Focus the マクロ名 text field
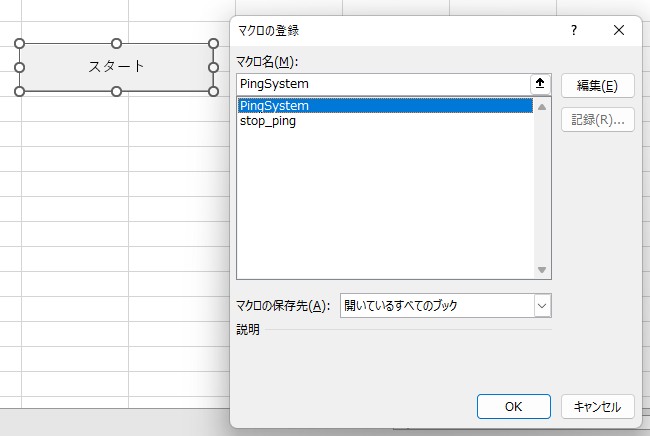The width and height of the screenshot is (650, 436). (x=384, y=84)
